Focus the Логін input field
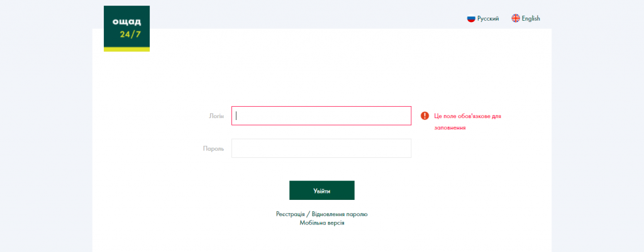644x252 pixels. (321, 116)
